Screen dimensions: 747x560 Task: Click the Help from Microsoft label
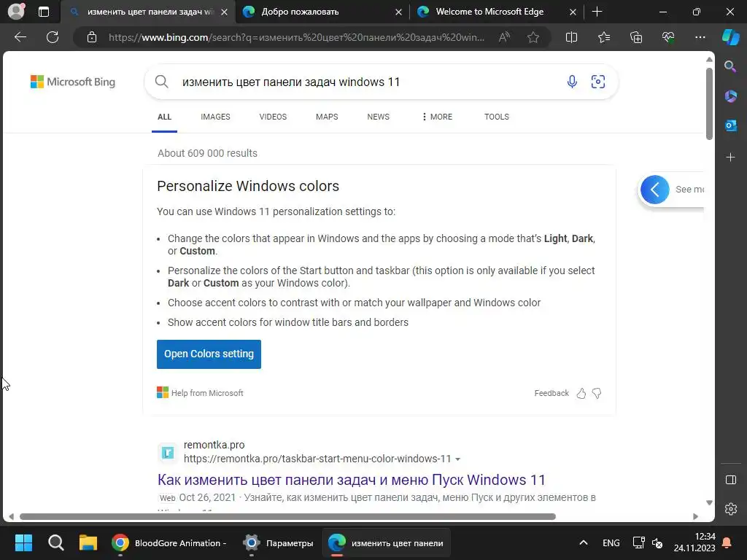(x=207, y=393)
